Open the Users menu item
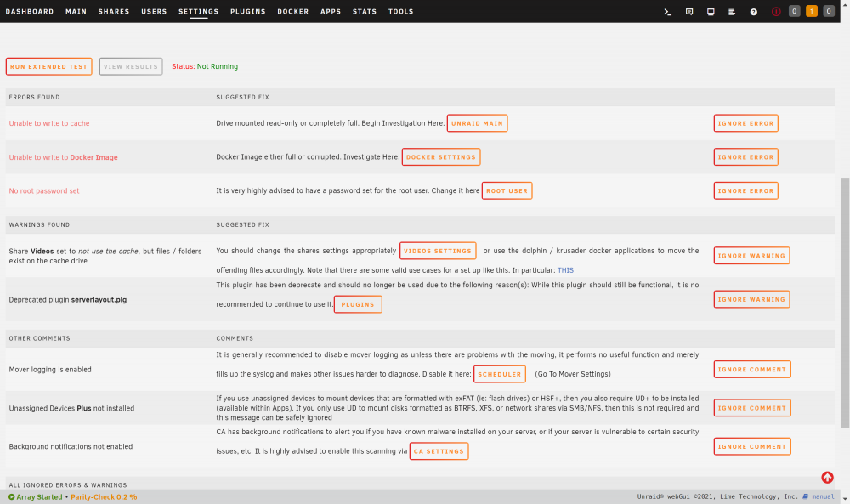This screenshot has height=504, width=850. tap(154, 11)
